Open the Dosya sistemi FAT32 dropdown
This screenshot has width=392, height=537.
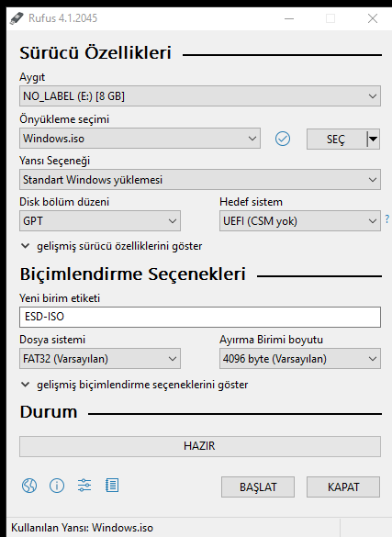100,359
